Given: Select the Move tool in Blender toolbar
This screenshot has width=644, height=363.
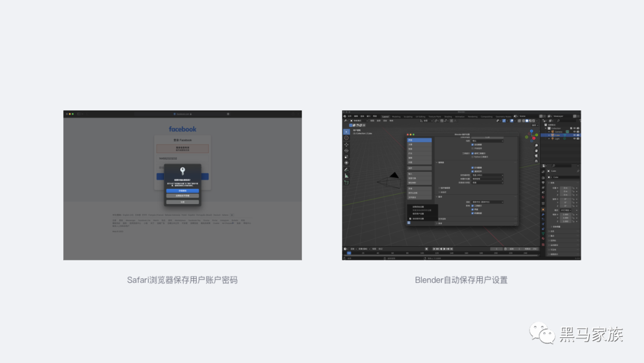Looking at the screenshot, I should coord(346,144).
